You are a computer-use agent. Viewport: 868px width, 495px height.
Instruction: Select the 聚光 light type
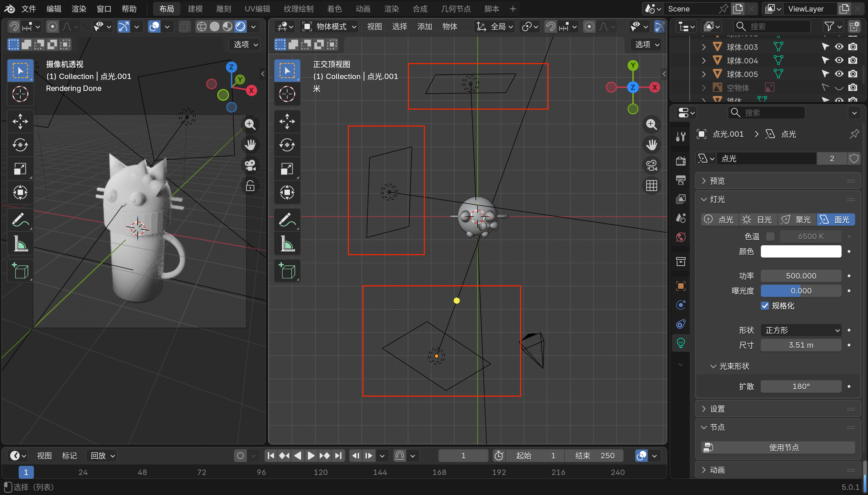point(797,220)
